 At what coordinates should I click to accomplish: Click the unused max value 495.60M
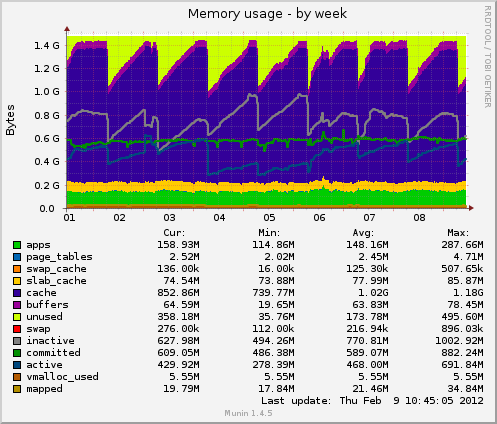462,317
